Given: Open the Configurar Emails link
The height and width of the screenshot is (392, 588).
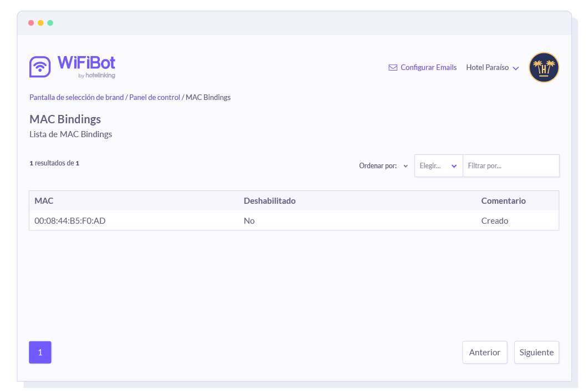Looking at the screenshot, I should [x=428, y=68].
